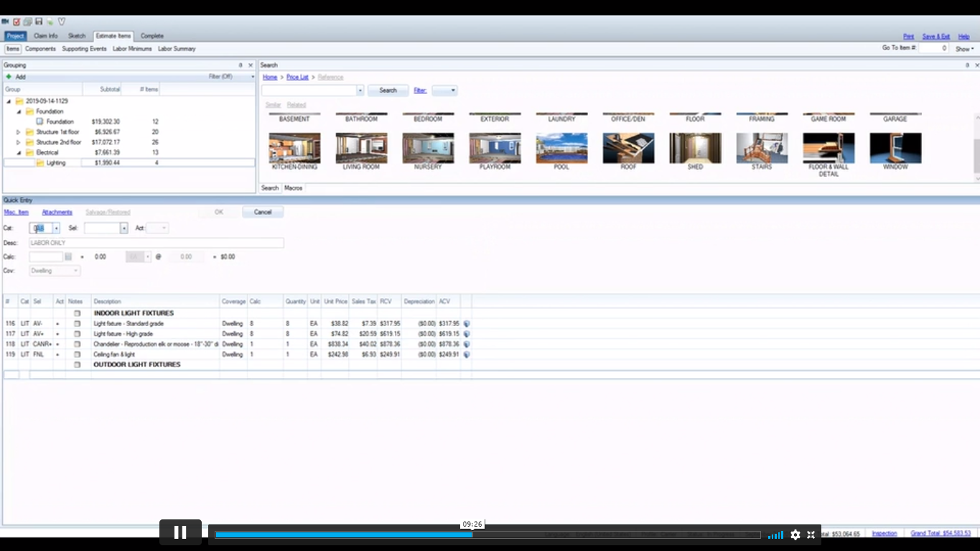
Task: Toggle notes checkbox on row 117
Action: tap(77, 334)
